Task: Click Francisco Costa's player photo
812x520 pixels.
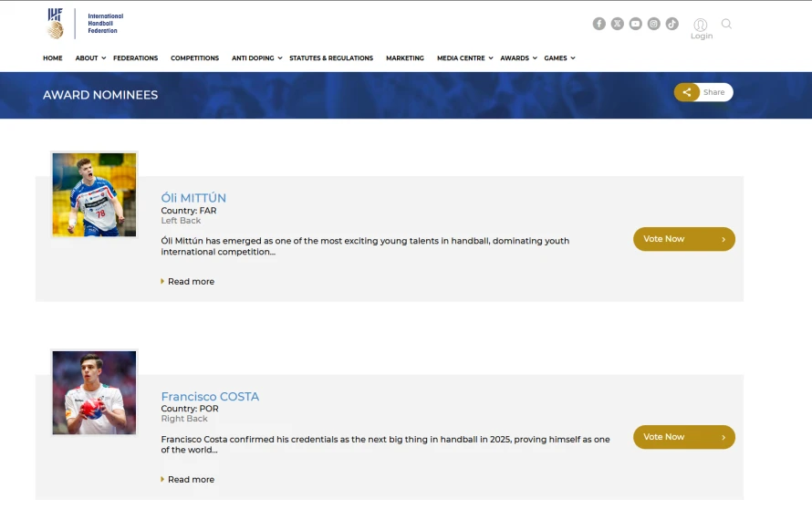Action: tap(94, 393)
